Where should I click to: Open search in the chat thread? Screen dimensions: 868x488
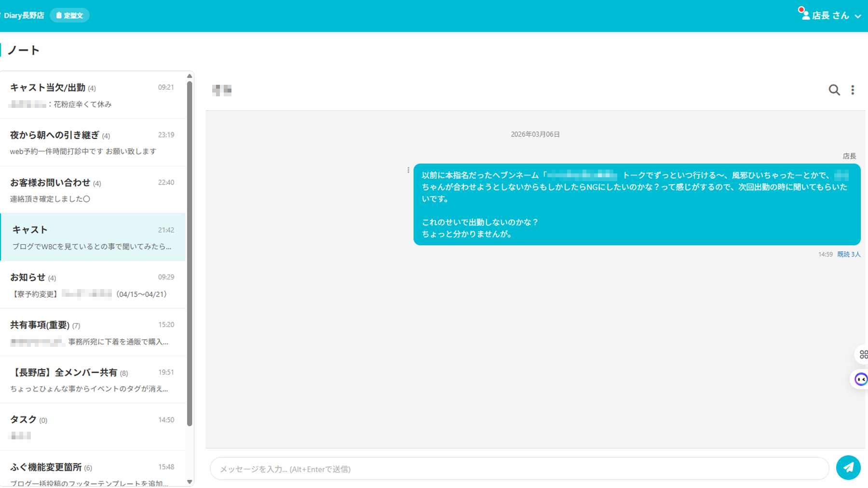coord(834,90)
